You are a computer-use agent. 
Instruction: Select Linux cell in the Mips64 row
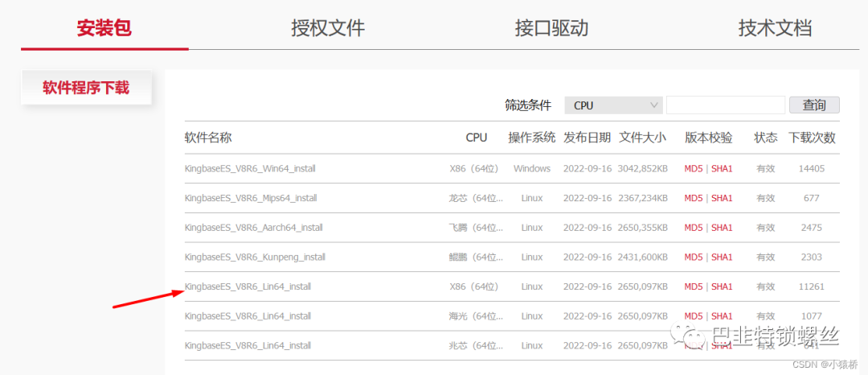tap(532, 198)
